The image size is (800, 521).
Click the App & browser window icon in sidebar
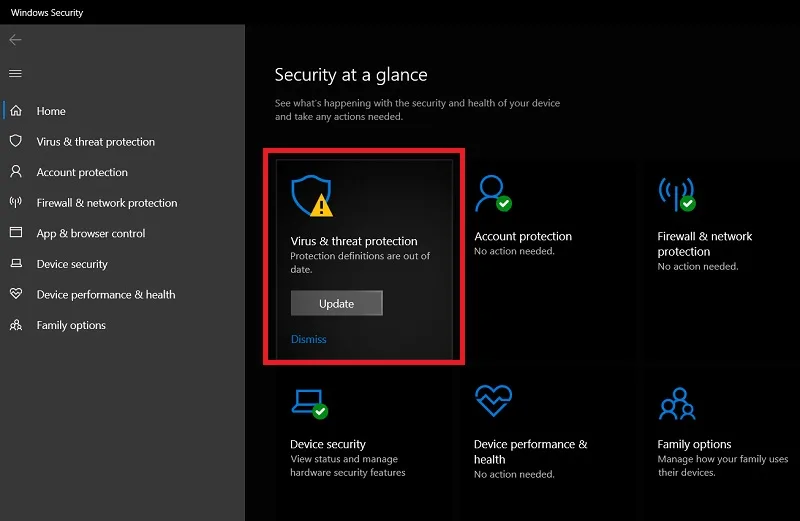coord(16,233)
